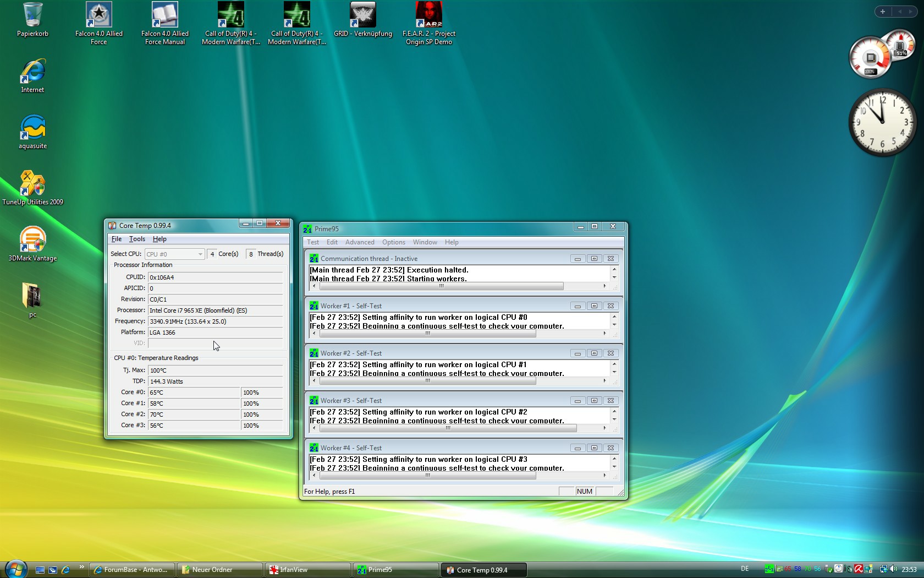Viewport: 924px width, 578px height.
Task: Click the Communication thread scroll down arrow
Action: (614, 277)
